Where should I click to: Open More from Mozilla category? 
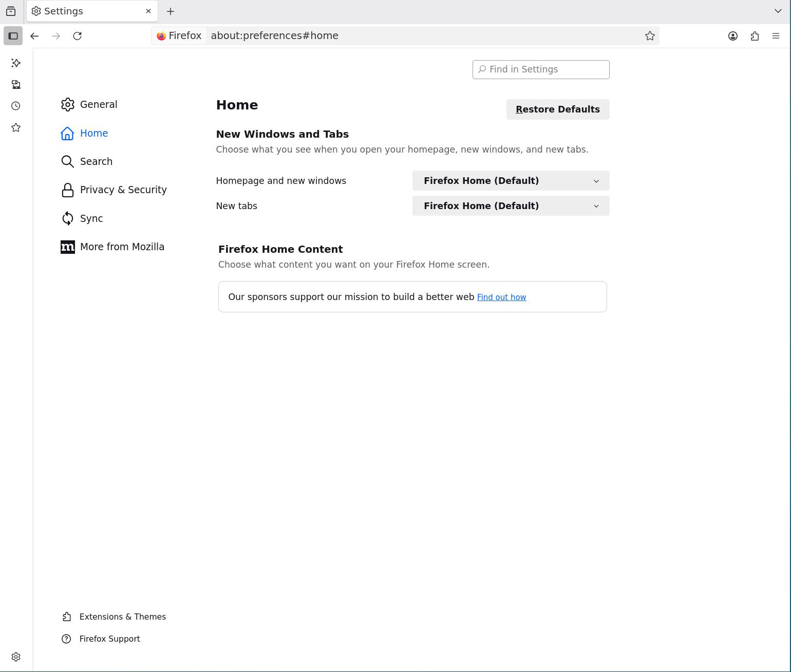click(113, 247)
